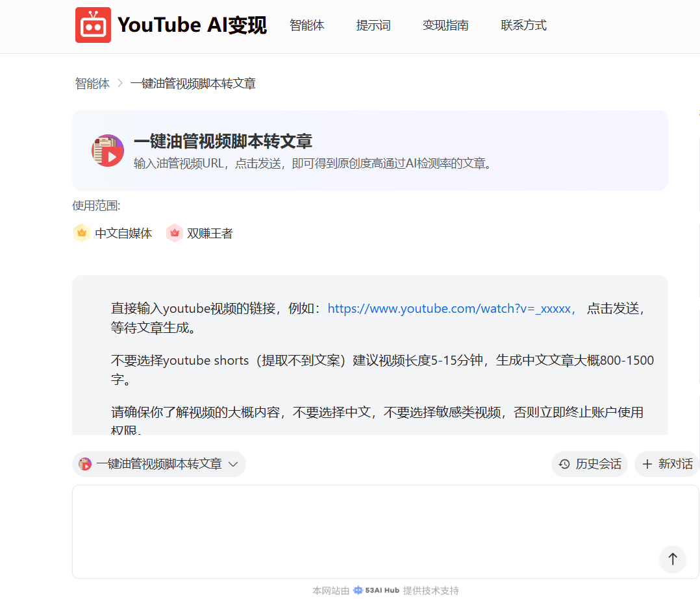This screenshot has height=599, width=700.
Task: Click the red crown 双赚王者 badge icon
Action: 174,233
